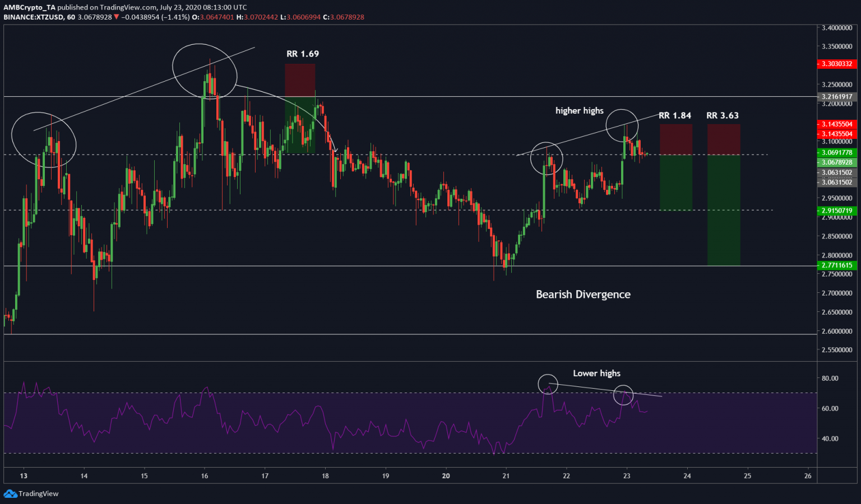Viewport: 861px width, 504px height.
Task: Click the 80.00 RSI scale label
Action: [x=830, y=379]
